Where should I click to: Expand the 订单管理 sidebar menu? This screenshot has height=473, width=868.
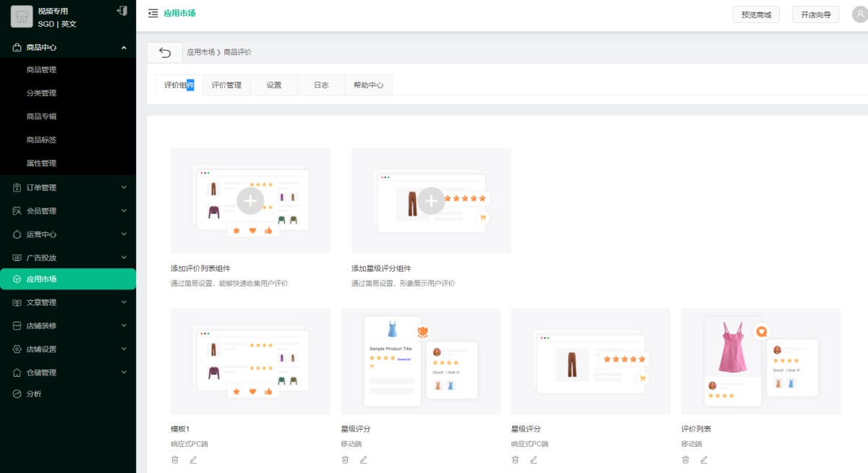click(68, 187)
